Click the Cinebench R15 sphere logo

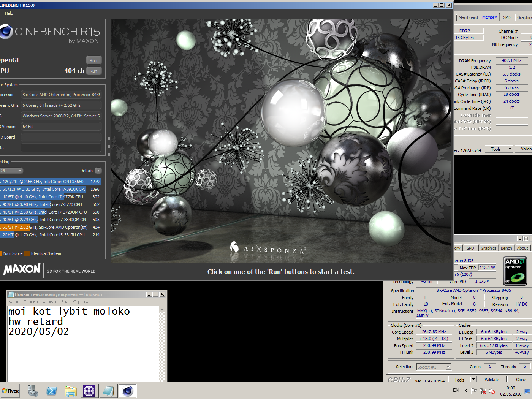tap(6, 32)
